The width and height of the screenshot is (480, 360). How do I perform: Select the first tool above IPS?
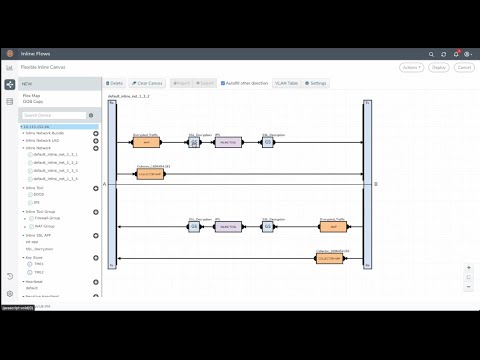tap(39, 194)
